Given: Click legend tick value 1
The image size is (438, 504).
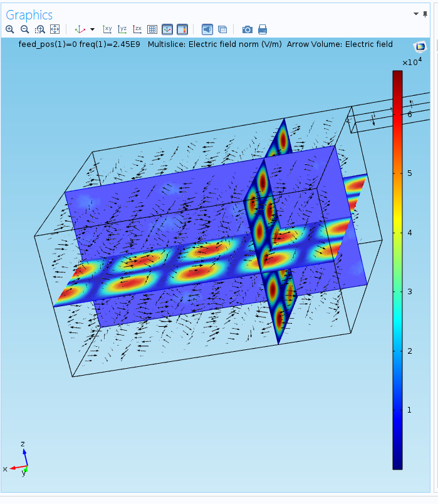Looking at the screenshot, I should [409, 410].
